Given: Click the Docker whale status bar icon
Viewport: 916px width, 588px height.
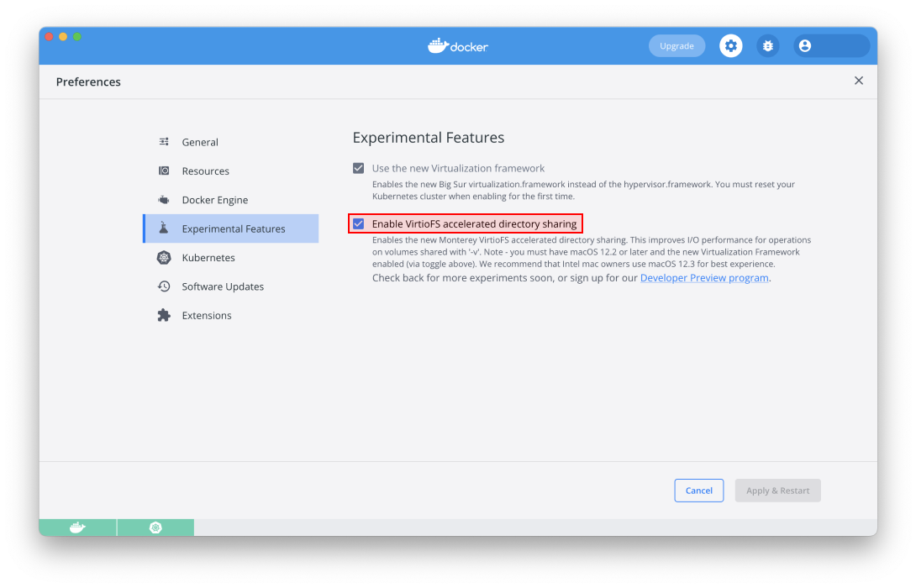Looking at the screenshot, I should [x=77, y=528].
